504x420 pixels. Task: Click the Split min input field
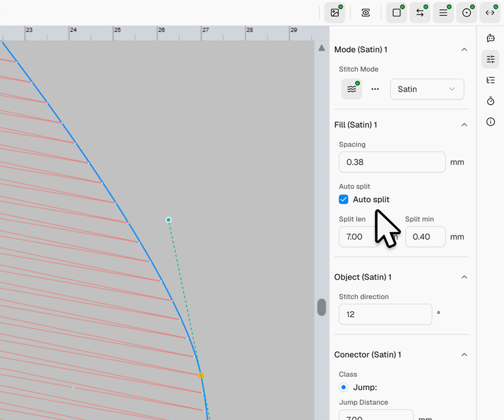pos(425,237)
